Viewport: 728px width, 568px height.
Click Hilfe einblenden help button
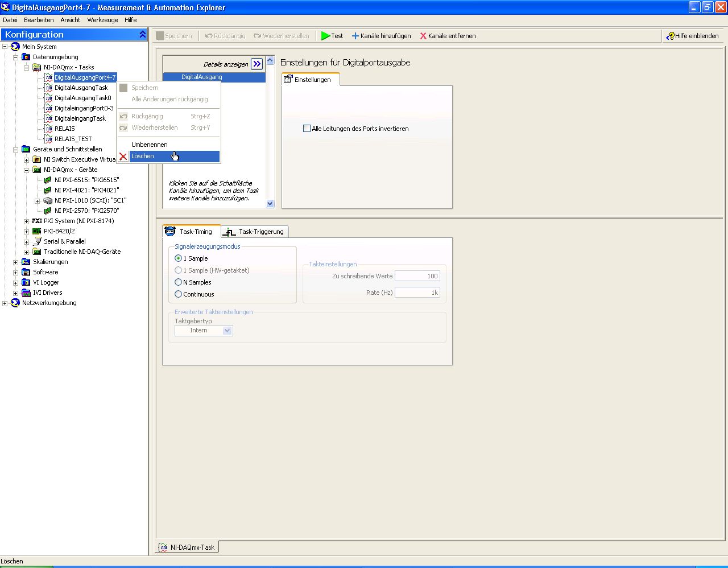693,36
